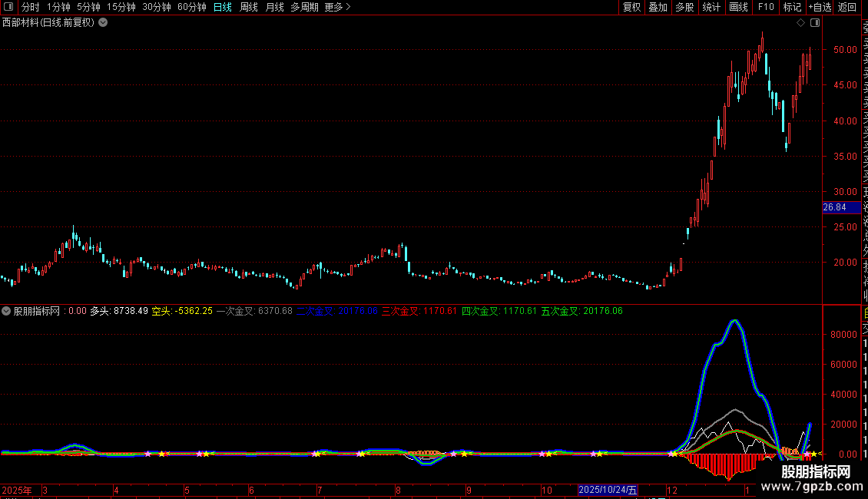Click the 多头: 8738.49 value
This screenshot has height=499, width=868.
pos(119,311)
